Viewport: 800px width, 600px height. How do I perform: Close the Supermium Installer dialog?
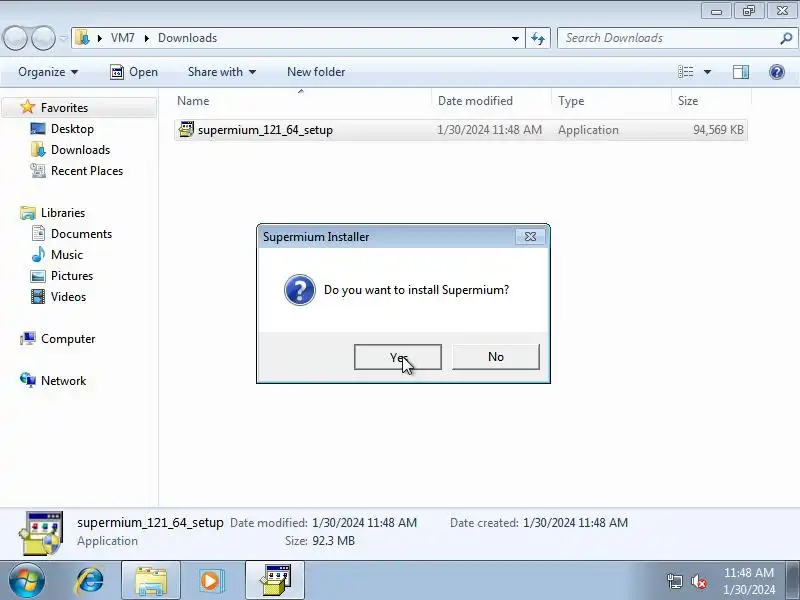coord(530,237)
